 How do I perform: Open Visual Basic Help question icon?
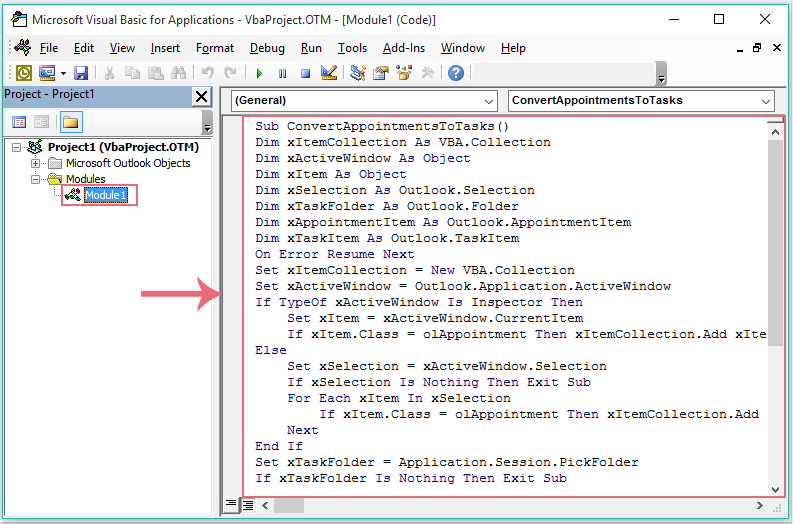456,73
